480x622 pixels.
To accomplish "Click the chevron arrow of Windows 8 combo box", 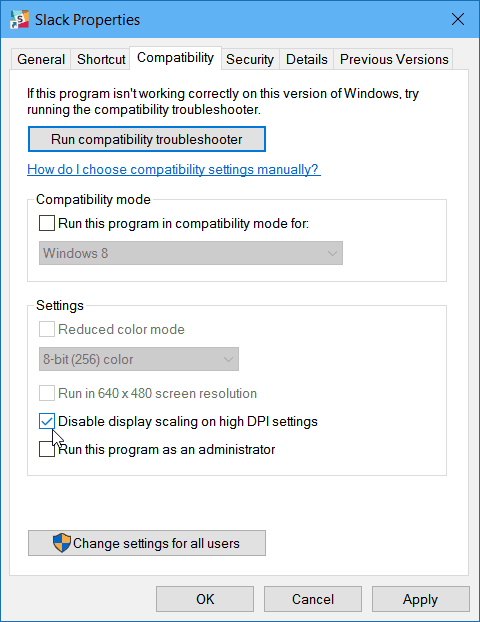I will click(332, 253).
